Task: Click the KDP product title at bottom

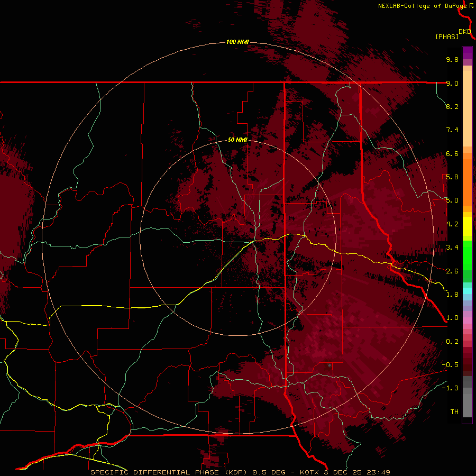Action: 241,472
